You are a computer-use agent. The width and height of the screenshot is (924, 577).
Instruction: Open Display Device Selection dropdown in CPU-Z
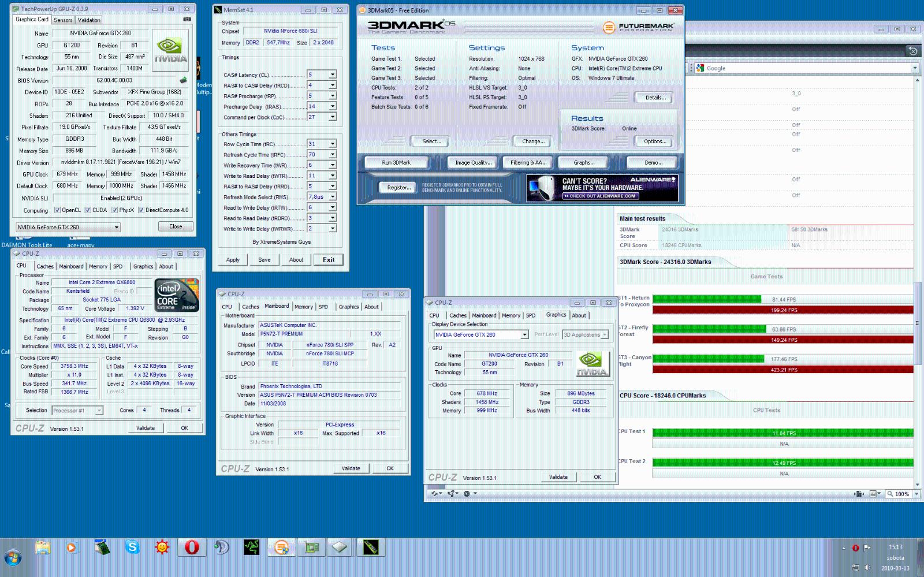tap(481, 334)
